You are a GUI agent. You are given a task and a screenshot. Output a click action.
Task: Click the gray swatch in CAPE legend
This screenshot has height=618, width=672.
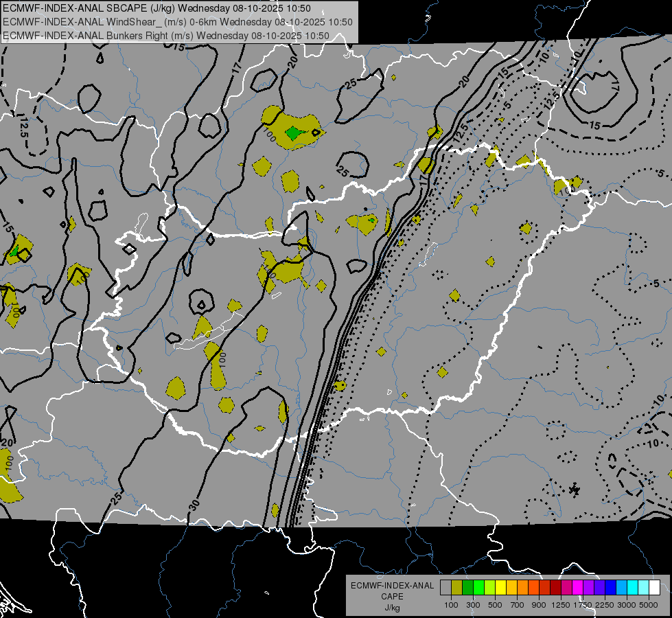point(445,587)
